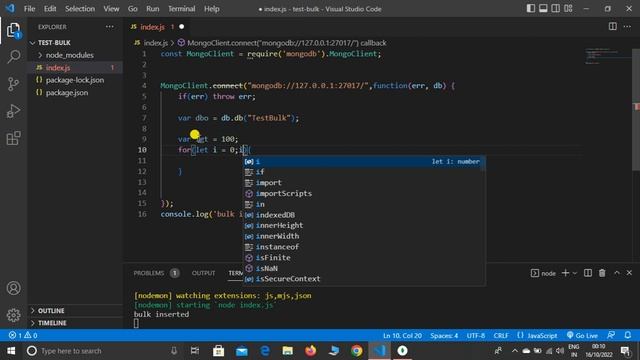Click MongoClient.connect callback breadcrumb
Screen dimensions: 640x360
[282, 43]
